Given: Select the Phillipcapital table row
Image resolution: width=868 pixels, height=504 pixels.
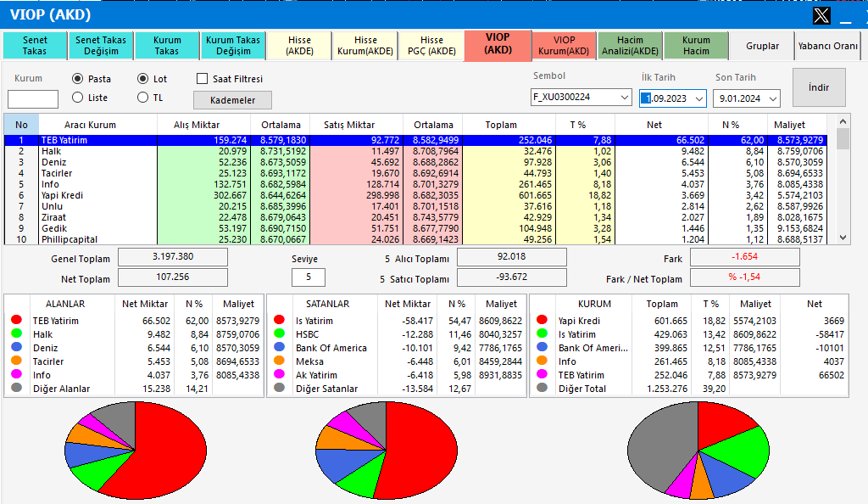Looking at the screenshot, I should click(x=415, y=239).
